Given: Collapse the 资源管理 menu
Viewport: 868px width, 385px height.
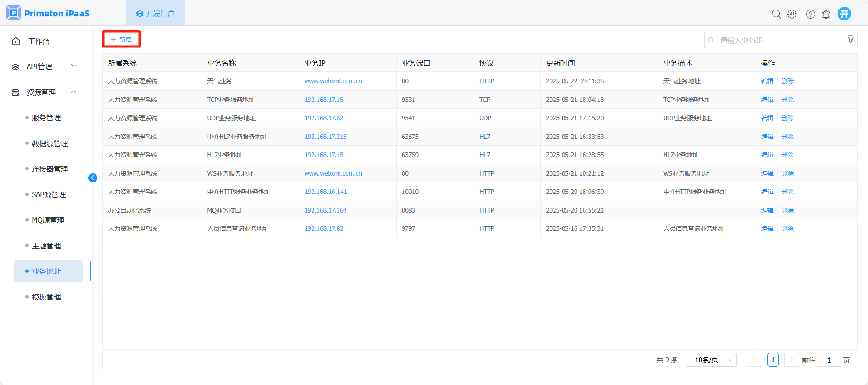Looking at the screenshot, I should pyautogui.click(x=44, y=92).
